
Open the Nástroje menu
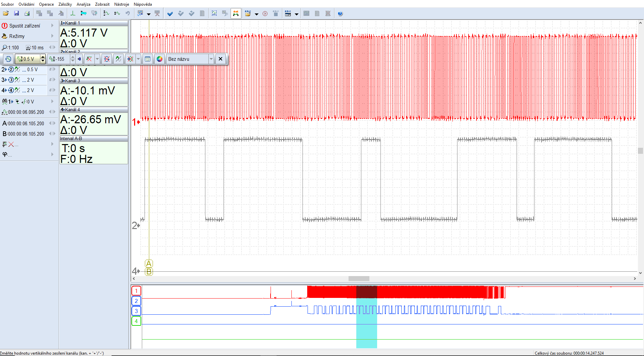tap(121, 4)
